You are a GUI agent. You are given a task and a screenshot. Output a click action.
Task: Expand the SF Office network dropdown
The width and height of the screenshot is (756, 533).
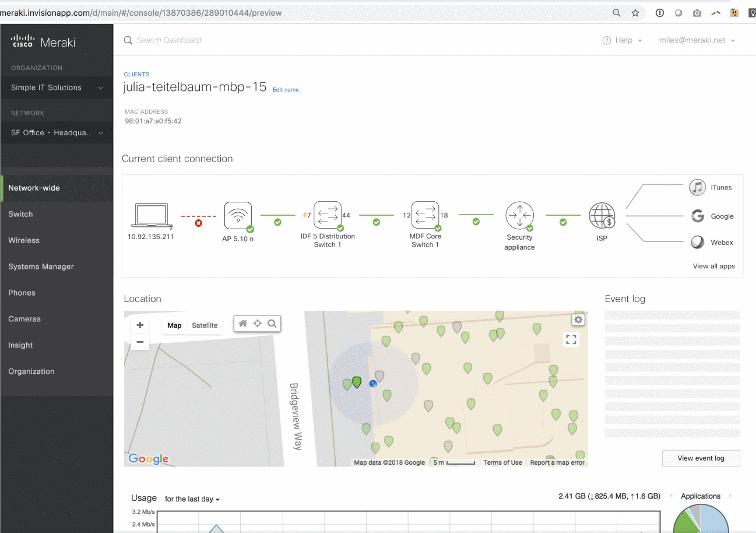[x=57, y=132]
